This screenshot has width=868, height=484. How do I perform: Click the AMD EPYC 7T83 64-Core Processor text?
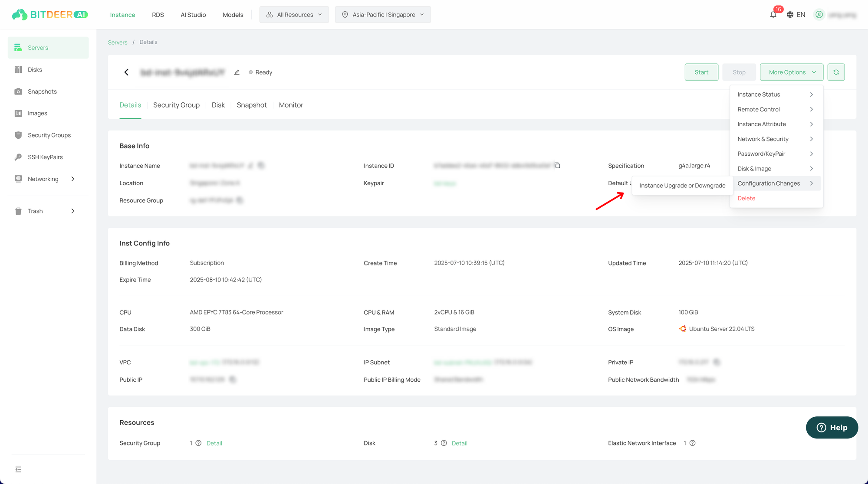coord(237,312)
